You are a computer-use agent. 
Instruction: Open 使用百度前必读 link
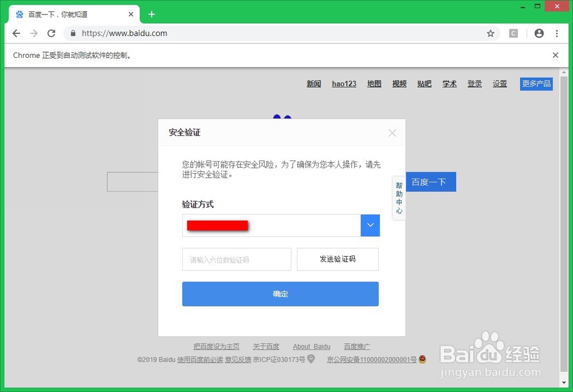coord(200,359)
